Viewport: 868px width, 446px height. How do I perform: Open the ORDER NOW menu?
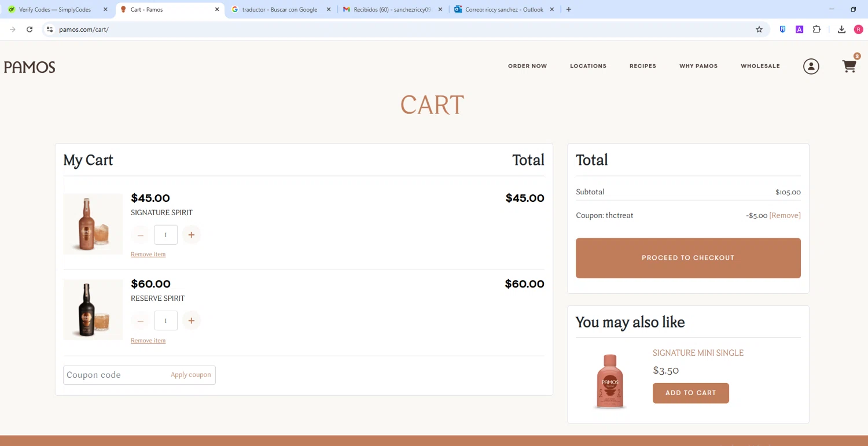click(527, 66)
